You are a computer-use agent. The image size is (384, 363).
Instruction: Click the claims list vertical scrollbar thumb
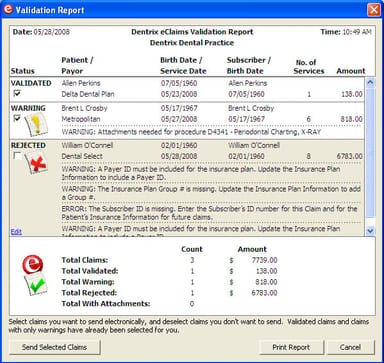[370, 153]
